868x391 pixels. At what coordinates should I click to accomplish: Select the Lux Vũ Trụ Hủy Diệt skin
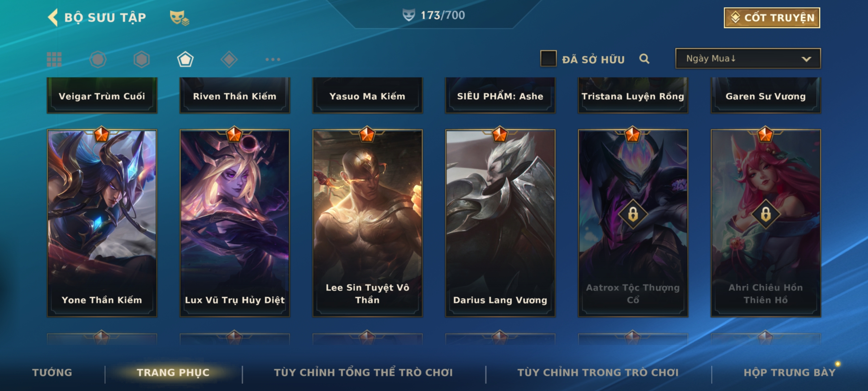coord(235,223)
